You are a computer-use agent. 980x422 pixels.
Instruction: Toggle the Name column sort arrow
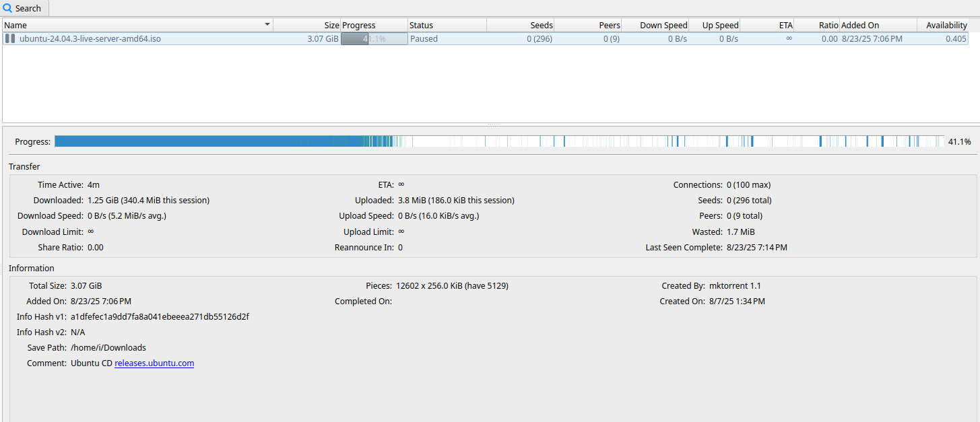[267, 25]
